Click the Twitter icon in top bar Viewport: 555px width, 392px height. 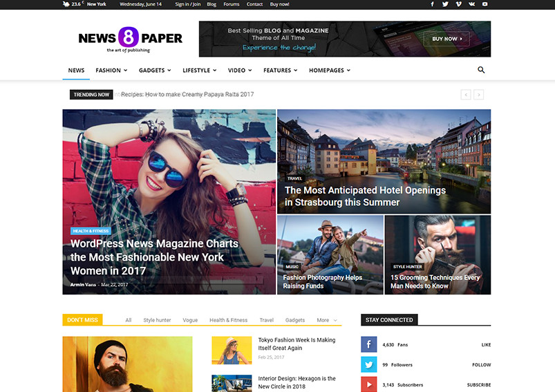pyautogui.click(x=445, y=4)
